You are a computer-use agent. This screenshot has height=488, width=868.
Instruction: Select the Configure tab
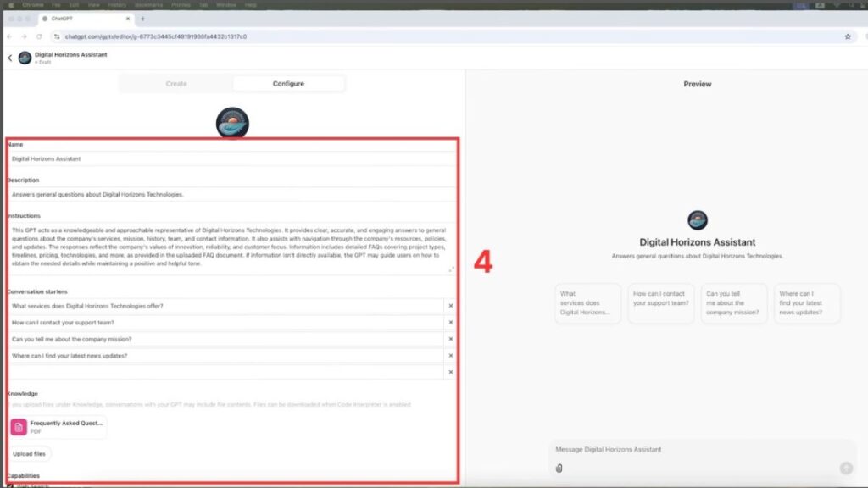[288, 84]
